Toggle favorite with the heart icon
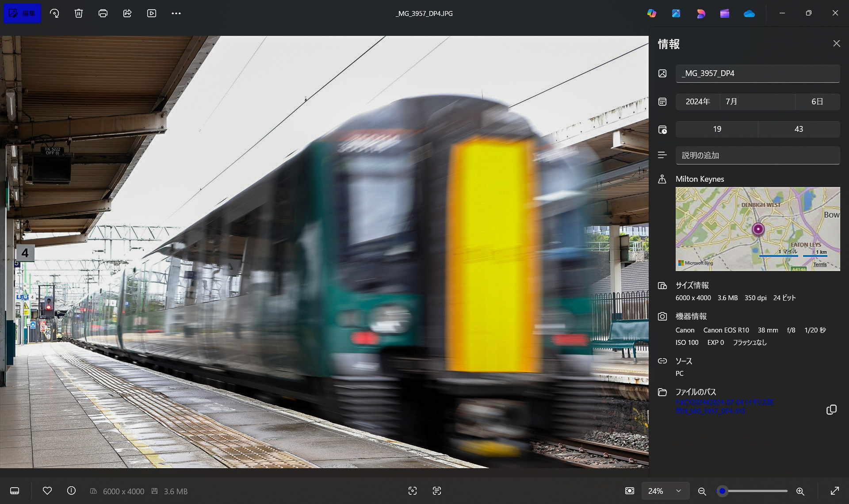The image size is (849, 504). [x=47, y=491]
